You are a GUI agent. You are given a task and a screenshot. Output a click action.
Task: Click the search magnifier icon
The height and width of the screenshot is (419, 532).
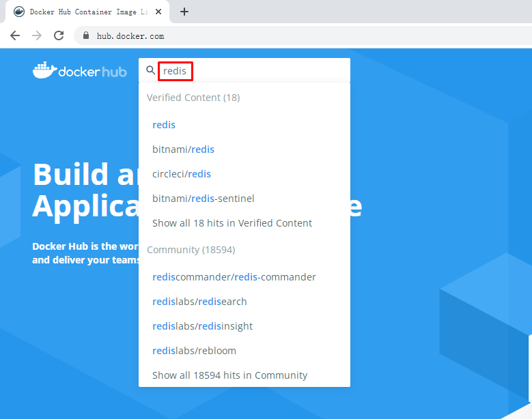151,70
